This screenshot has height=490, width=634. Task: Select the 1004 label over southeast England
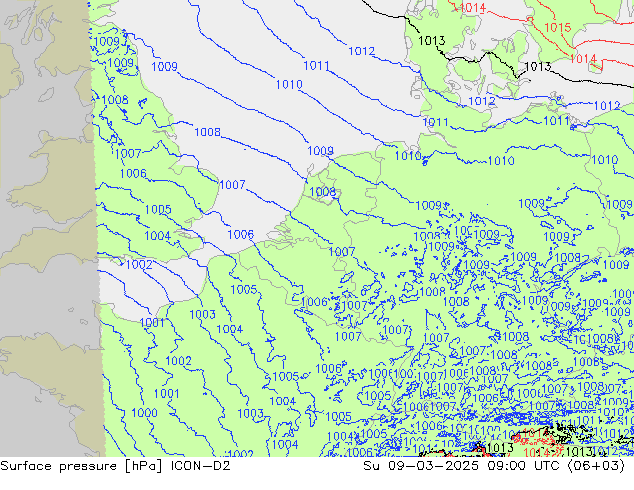tap(157, 236)
